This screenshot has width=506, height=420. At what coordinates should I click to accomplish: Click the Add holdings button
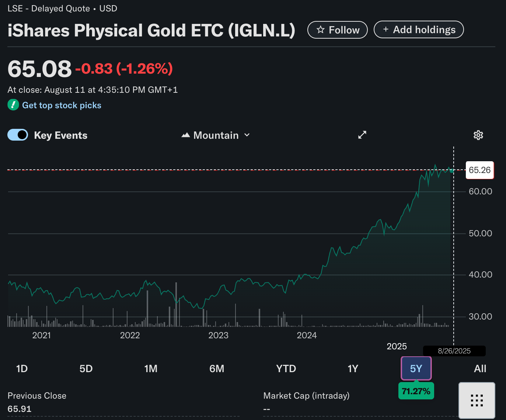419,29
